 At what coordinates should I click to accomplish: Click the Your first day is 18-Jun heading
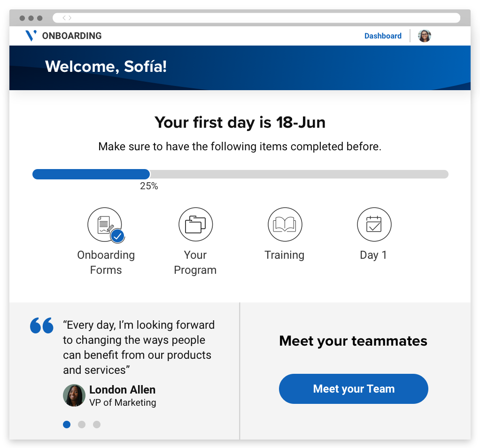(240, 123)
